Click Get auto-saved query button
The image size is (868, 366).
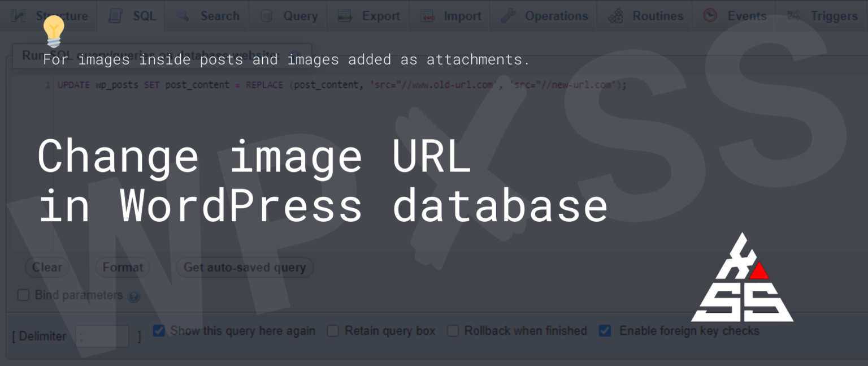[x=245, y=267]
